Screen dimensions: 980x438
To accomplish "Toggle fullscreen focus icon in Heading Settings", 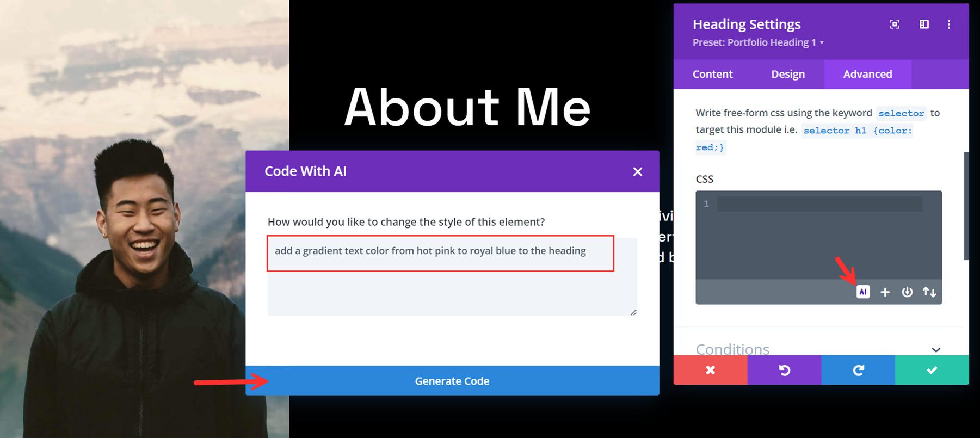I will pyautogui.click(x=895, y=24).
